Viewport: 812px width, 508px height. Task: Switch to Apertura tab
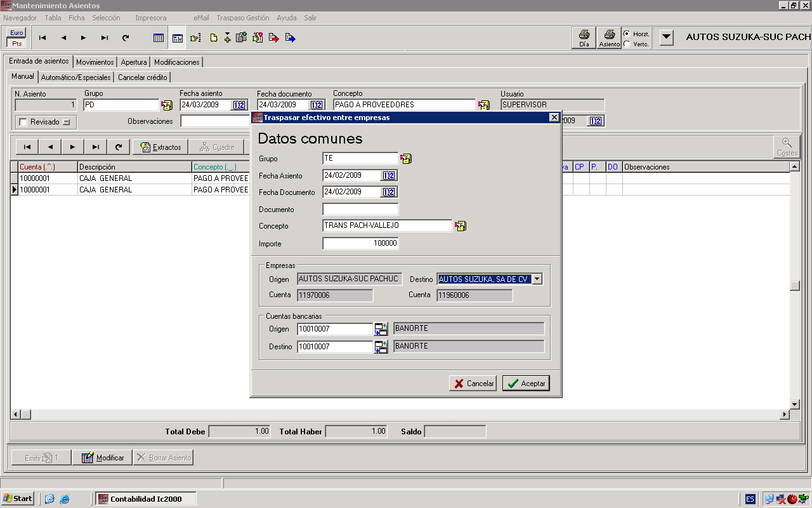pos(134,62)
